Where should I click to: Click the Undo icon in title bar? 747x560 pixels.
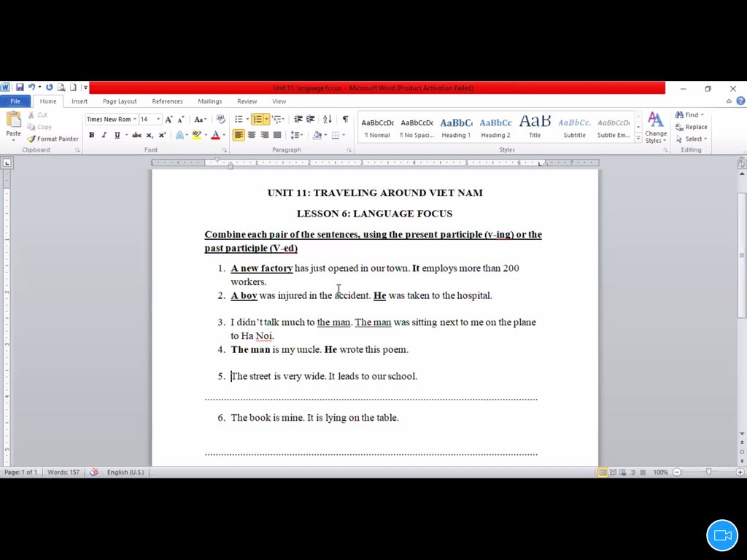(x=31, y=87)
